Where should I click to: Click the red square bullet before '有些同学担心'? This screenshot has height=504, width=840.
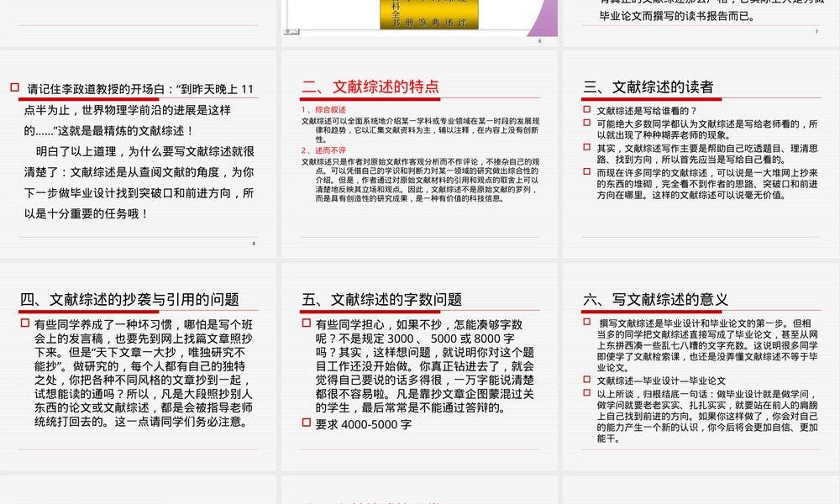[306, 323]
